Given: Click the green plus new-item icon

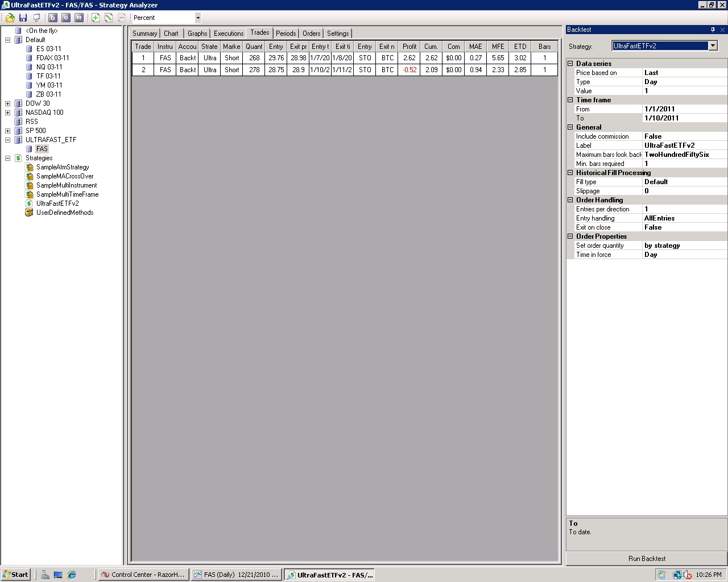Looking at the screenshot, I should [x=96, y=18].
